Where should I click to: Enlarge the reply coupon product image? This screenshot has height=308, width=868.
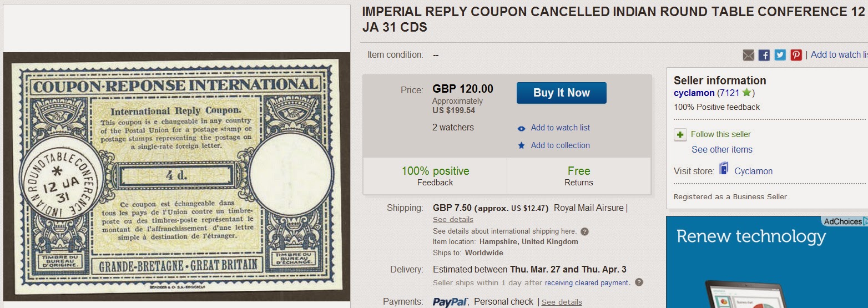click(176, 178)
